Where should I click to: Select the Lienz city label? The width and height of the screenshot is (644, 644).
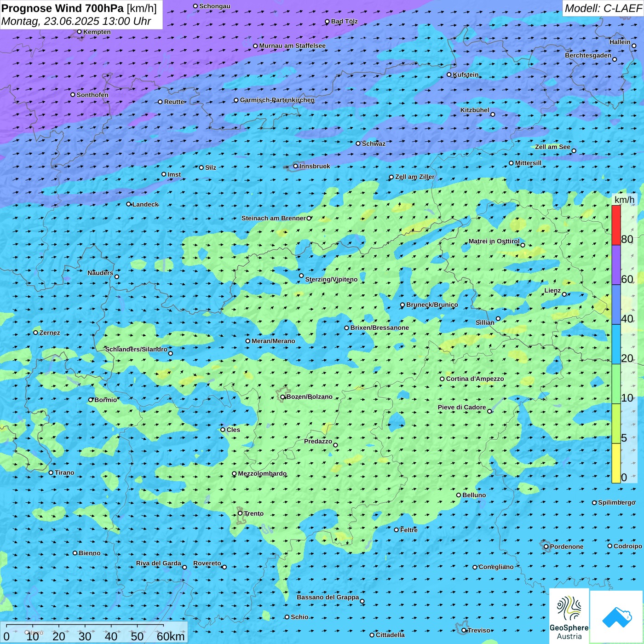(552, 290)
